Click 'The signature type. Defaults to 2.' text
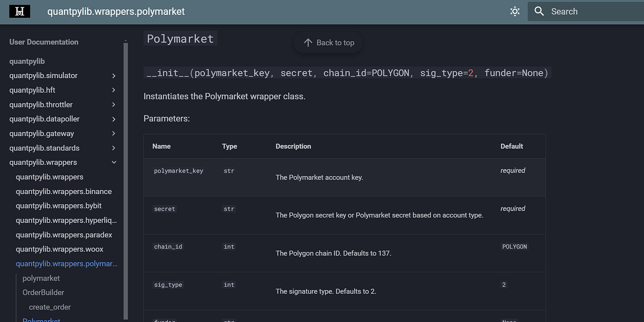This screenshot has width=644, height=322. [326, 291]
